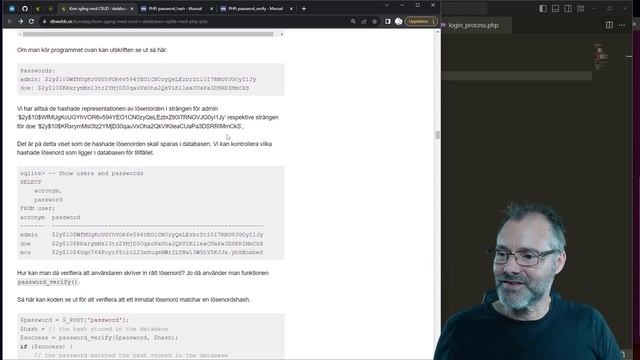Image resolution: width=640 pixels, height=360 pixels.
Task: Open the first blue pinned browser tab
Action: pos(12,8)
